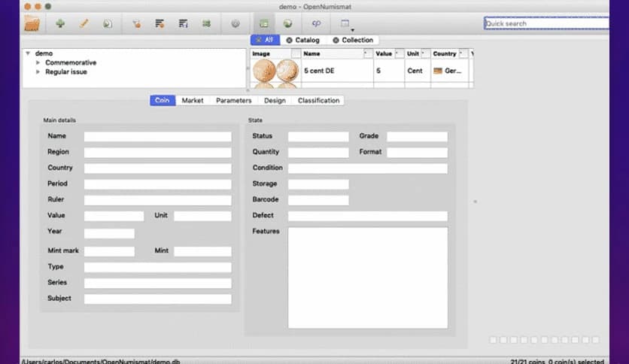Click the Quick search field

pos(545,23)
